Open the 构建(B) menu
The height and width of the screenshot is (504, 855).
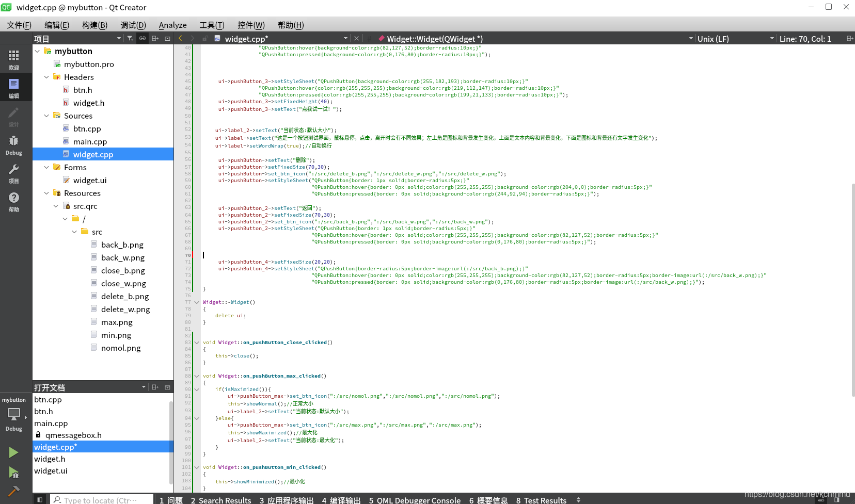pyautogui.click(x=95, y=25)
